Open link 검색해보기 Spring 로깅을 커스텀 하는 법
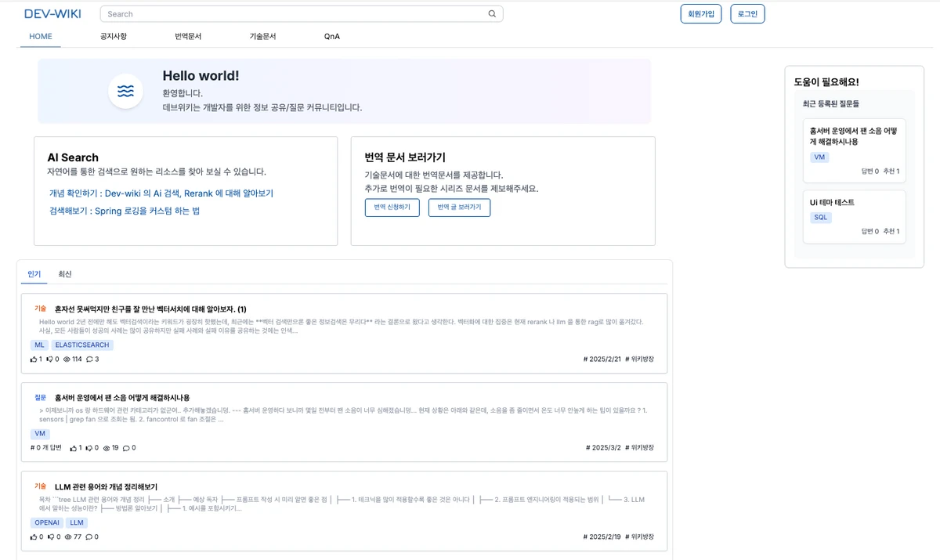The image size is (940, 560). click(125, 211)
